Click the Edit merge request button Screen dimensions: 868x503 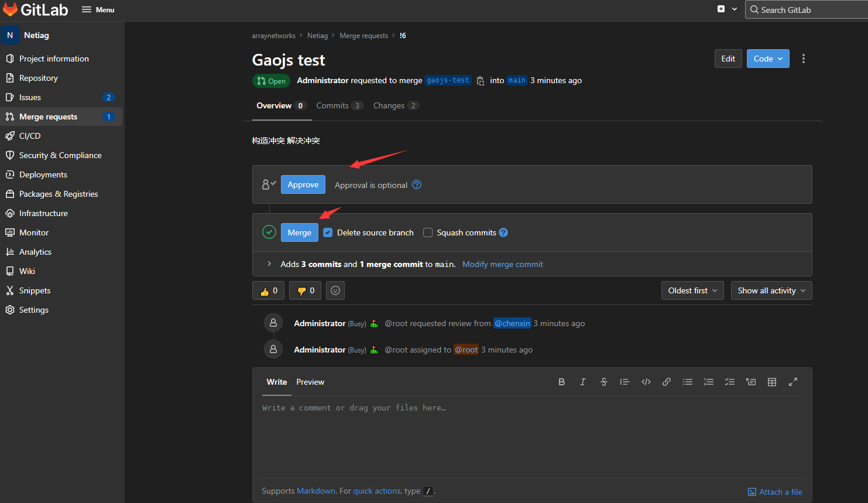728,59
